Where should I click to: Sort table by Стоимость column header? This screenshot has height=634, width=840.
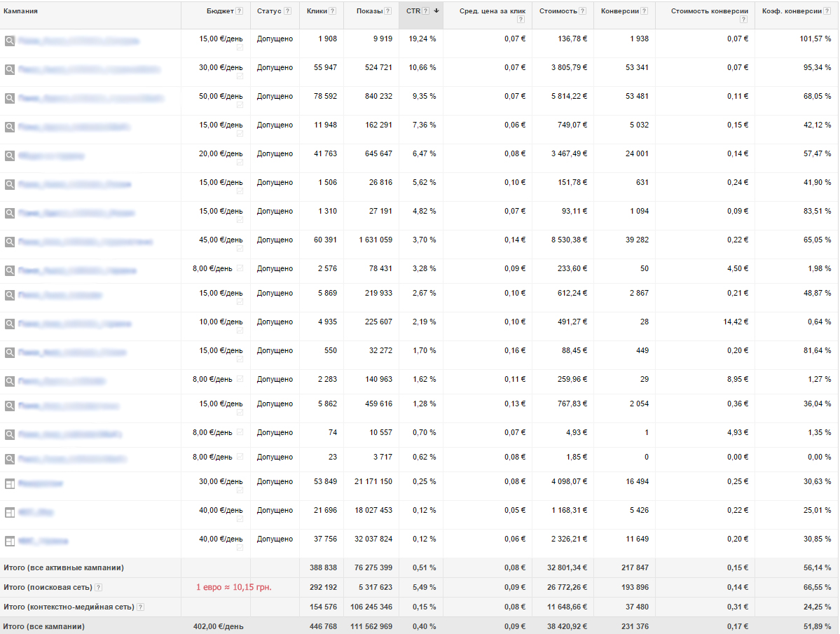pyautogui.click(x=558, y=11)
